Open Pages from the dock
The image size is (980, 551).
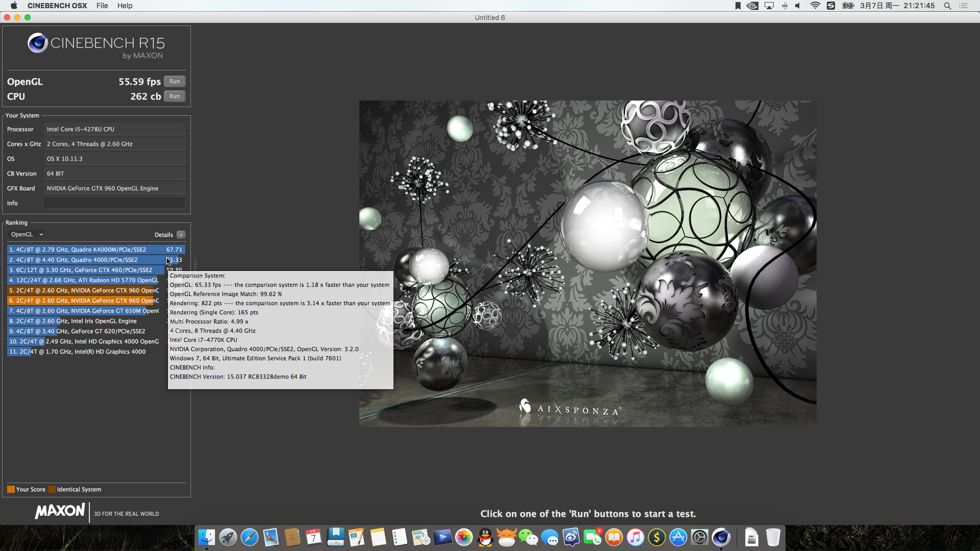click(x=357, y=537)
